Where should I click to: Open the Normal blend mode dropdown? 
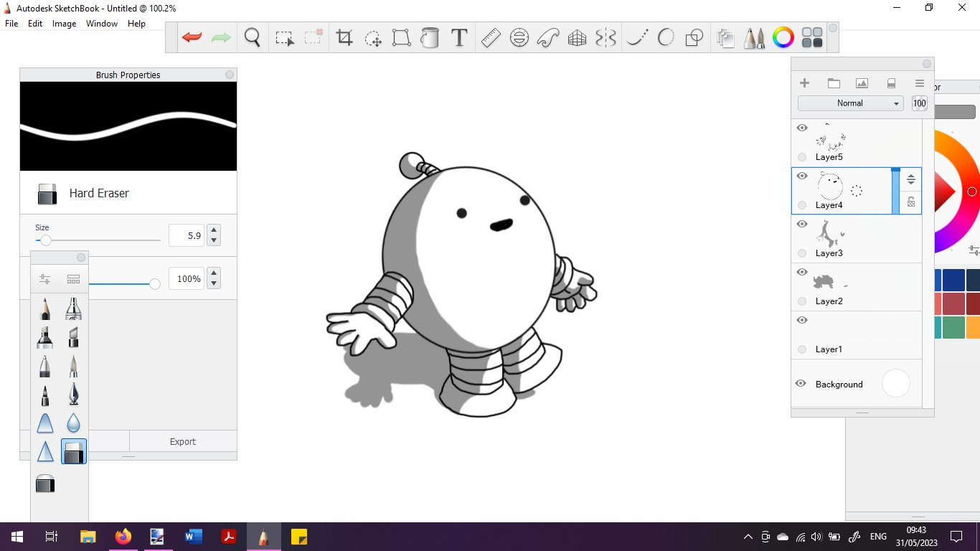pyautogui.click(x=849, y=103)
